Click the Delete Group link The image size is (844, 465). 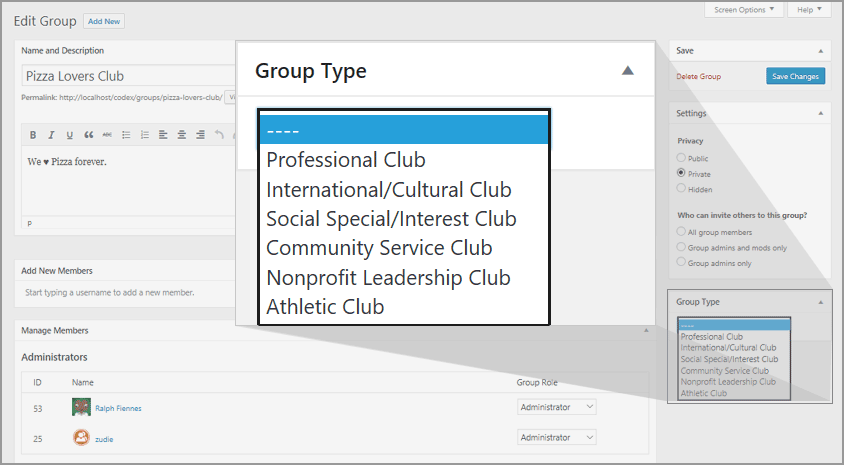coord(698,77)
